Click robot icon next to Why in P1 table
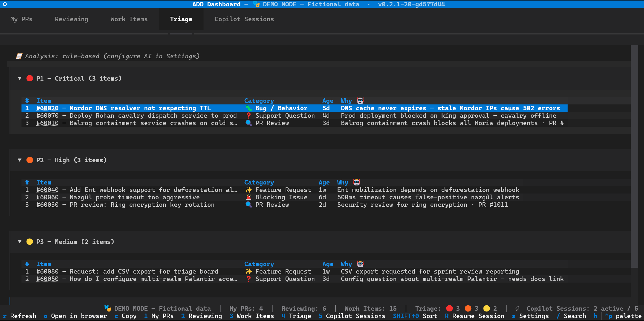 [x=360, y=101]
